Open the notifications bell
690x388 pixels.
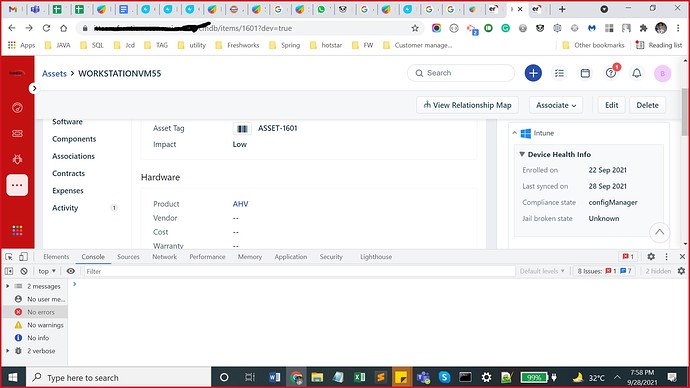636,73
